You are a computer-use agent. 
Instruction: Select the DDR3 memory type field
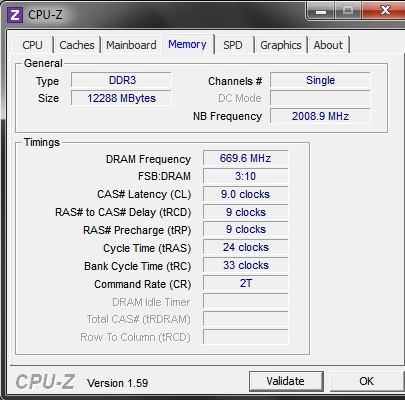pyautogui.click(x=121, y=80)
